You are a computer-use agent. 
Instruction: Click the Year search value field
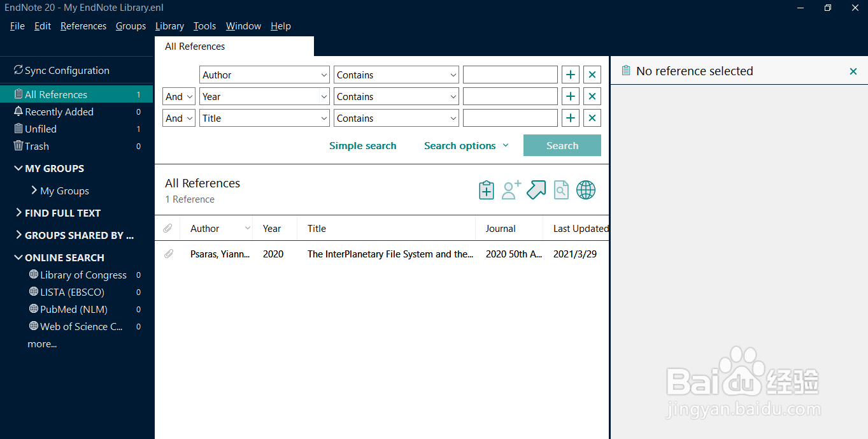click(510, 97)
